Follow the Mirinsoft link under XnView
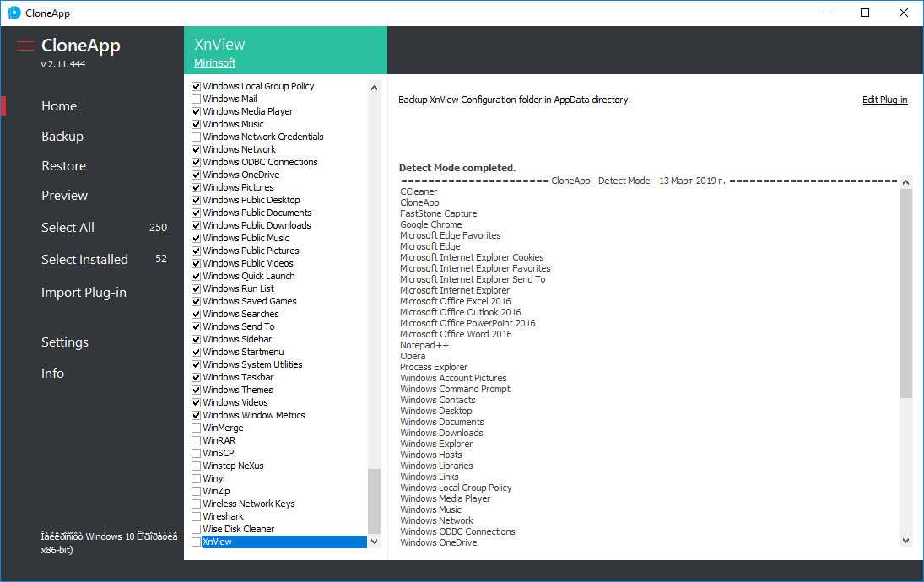Image resolution: width=924 pixels, height=582 pixels. 214,63
